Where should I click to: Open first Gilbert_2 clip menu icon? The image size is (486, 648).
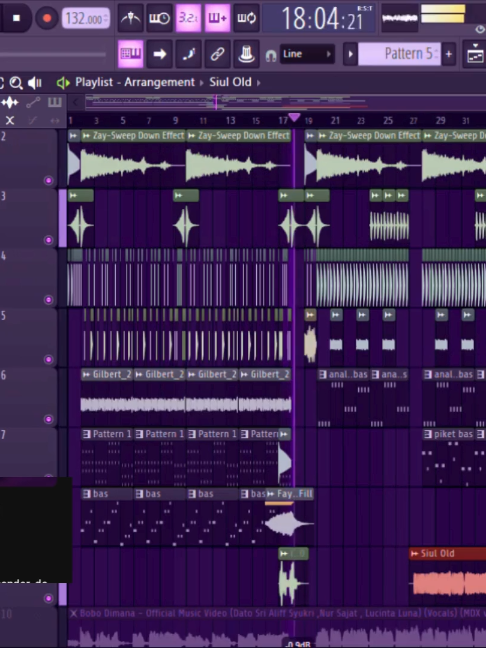point(86,374)
